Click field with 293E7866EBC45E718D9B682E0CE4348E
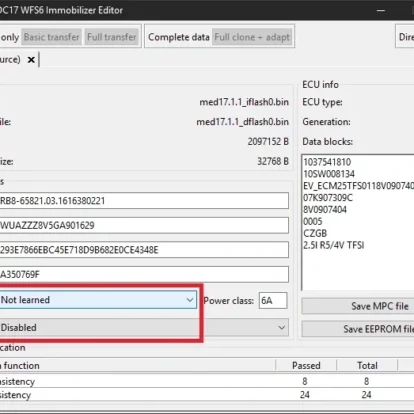The image size is (414, 414). pyautogui.click(x=144, y=250)
